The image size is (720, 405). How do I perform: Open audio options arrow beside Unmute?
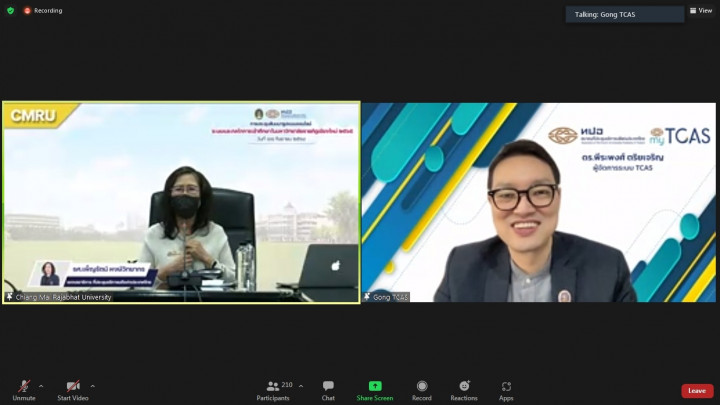coord(41,386)
